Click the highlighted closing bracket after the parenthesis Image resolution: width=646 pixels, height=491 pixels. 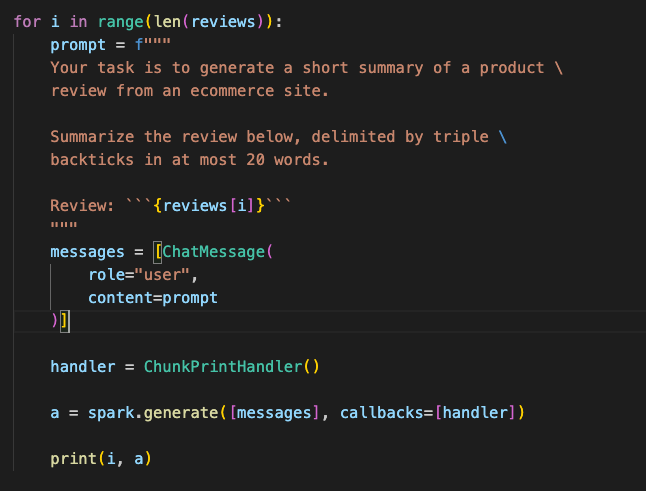pyautogui.click(x=65, y=321)
